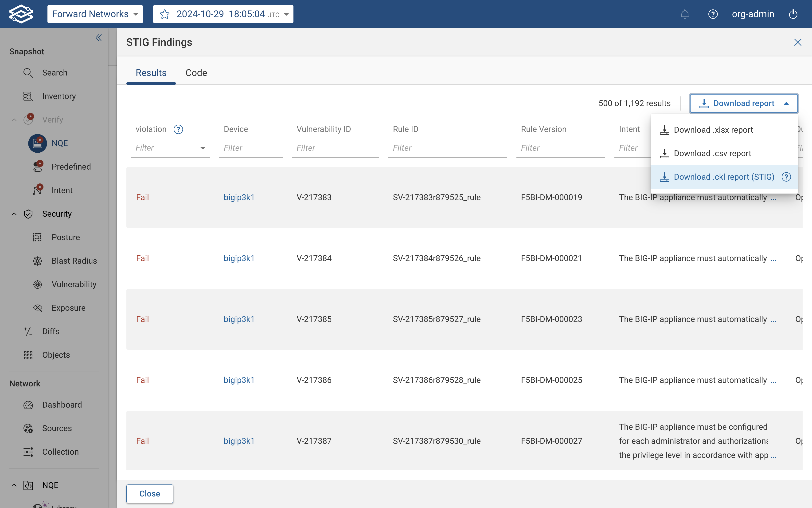Choose Download .xlsx report

tap(724, 130)
